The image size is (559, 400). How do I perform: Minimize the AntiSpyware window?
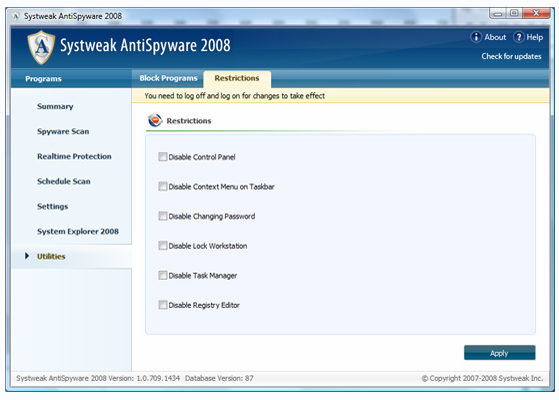point(498,14)
